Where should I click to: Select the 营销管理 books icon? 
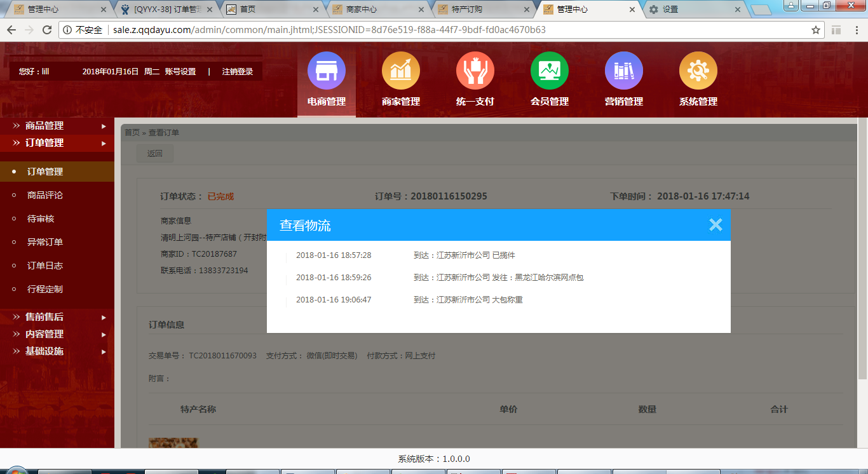623,71
